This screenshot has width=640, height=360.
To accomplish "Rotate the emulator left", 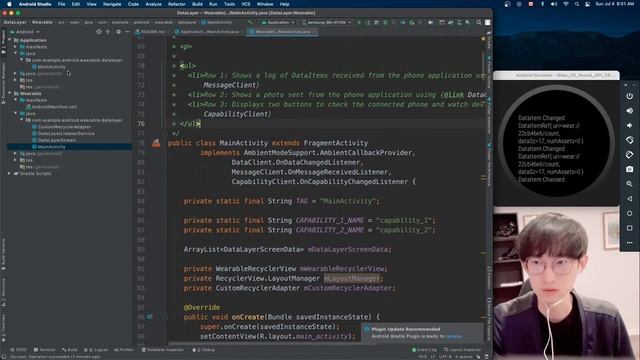I will [x=629, y=140].
